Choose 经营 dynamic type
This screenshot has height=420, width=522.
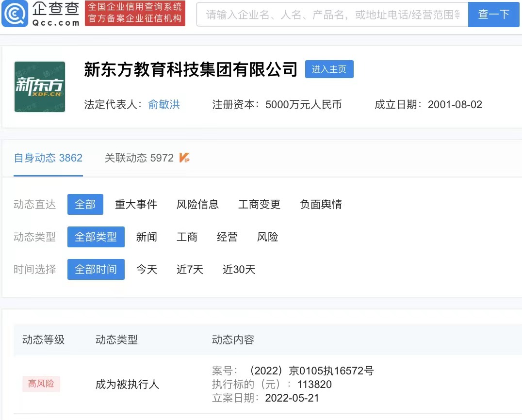[227, 237]
